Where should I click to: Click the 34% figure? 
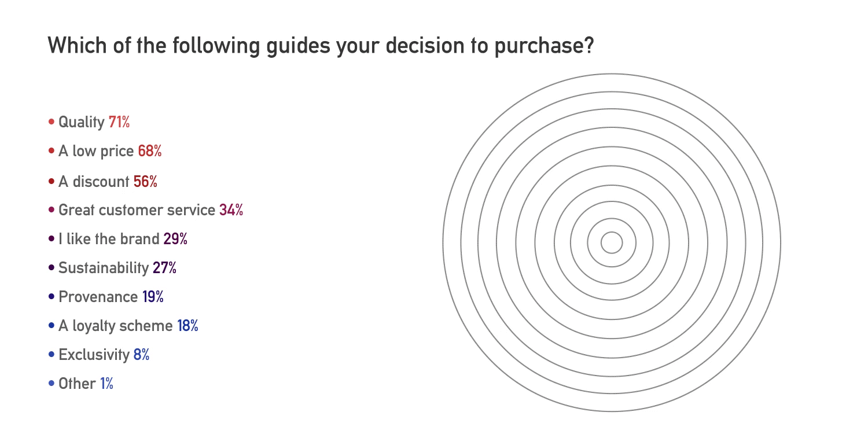[x=231, y=210]
